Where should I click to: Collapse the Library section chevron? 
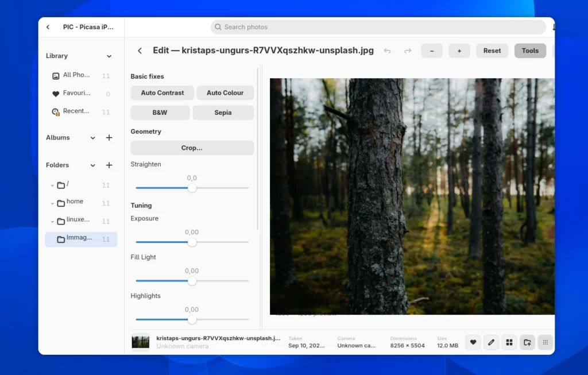(x=109, y=56)
